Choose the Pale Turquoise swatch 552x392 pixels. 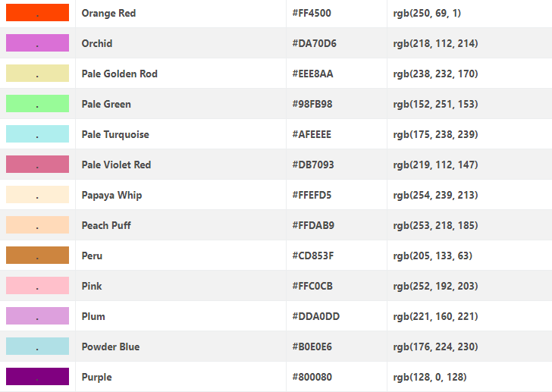(x=37, y=134)
